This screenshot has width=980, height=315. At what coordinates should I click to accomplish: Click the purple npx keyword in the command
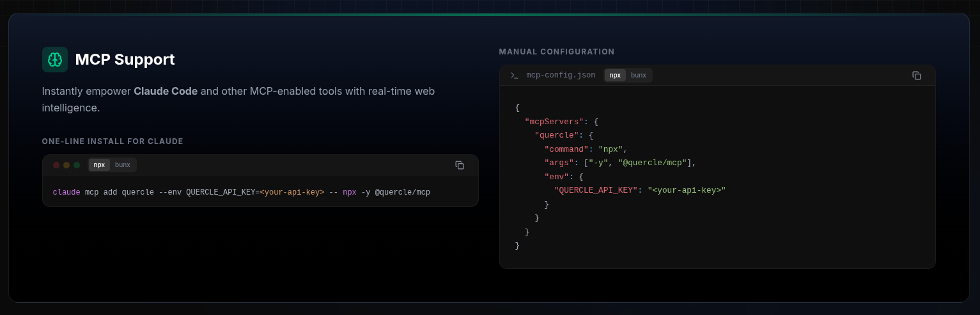point(349,192)
